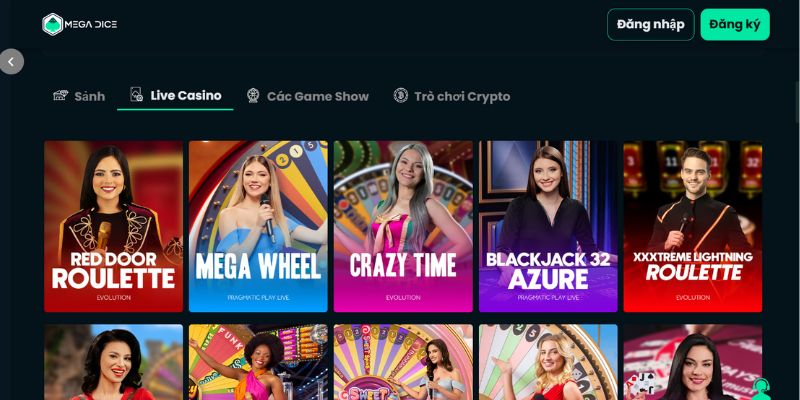Click the page vertical scrollbar
The height and width of the screenshot is (400, 800).
pos(797,102)
